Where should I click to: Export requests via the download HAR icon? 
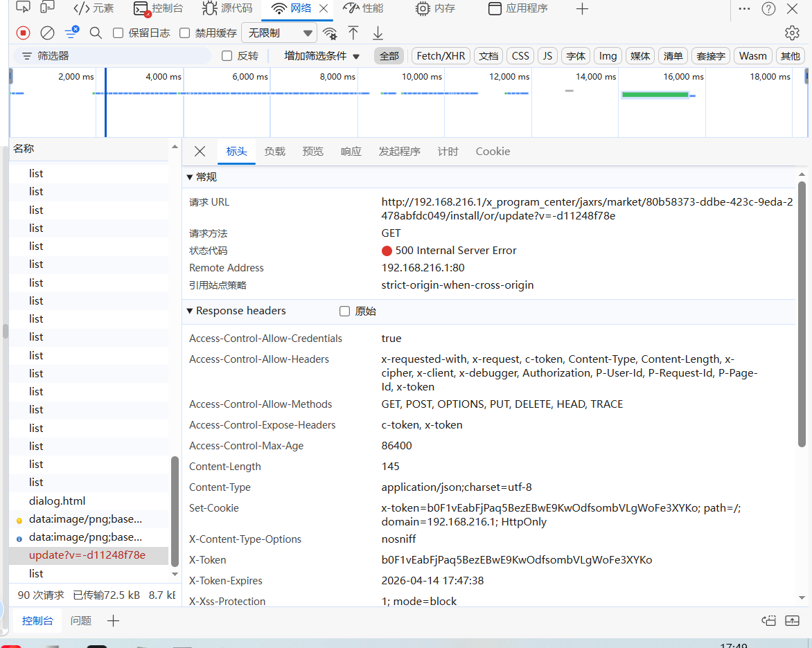[x=377, y=33]
